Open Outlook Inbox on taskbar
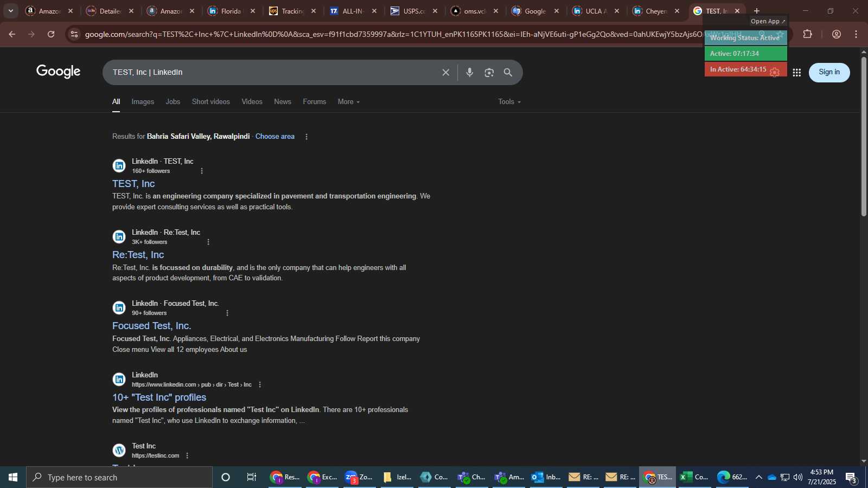 pos(546,477)
